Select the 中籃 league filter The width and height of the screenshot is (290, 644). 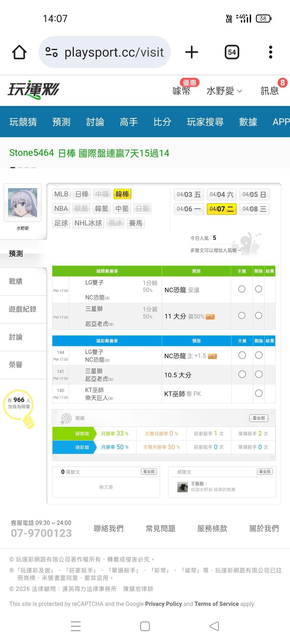[122, 208]
